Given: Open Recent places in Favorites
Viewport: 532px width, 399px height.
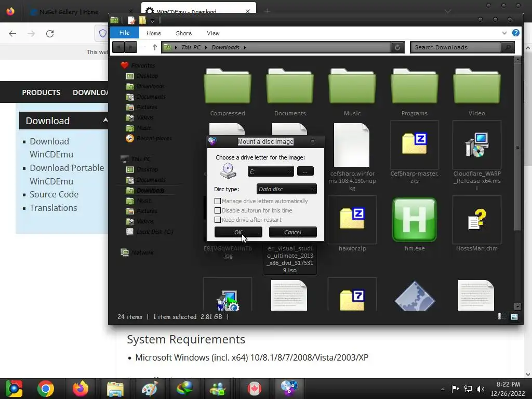Looking at the screenshot, I should pos(154,138).
